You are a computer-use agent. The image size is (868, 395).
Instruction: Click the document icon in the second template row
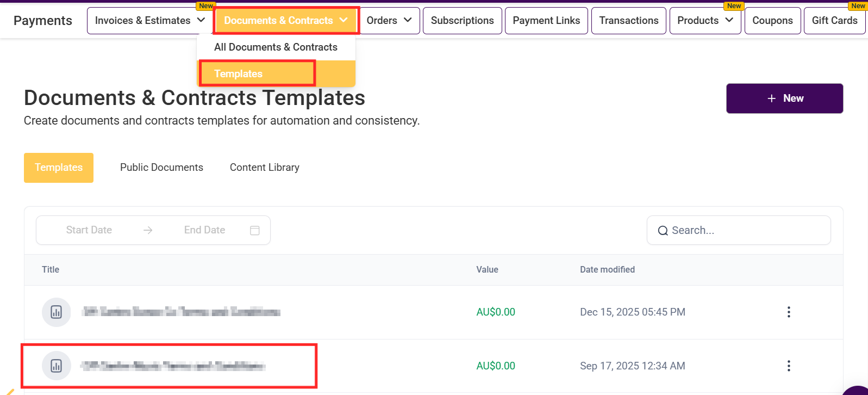(57, 366)
